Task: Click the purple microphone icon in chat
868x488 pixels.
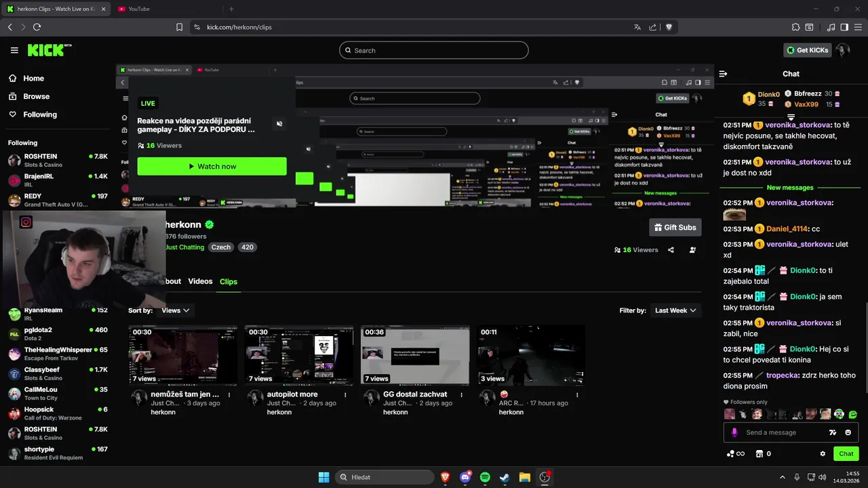Action: (734, 432)
